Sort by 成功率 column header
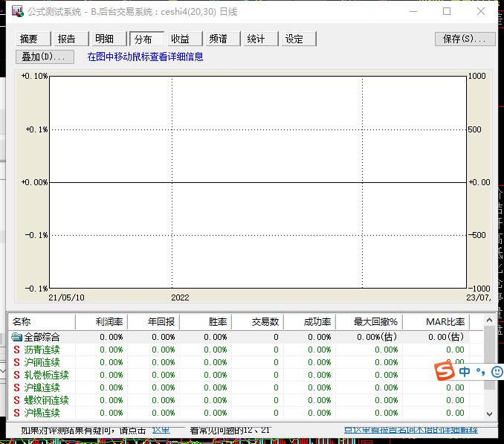 [309, 321]
